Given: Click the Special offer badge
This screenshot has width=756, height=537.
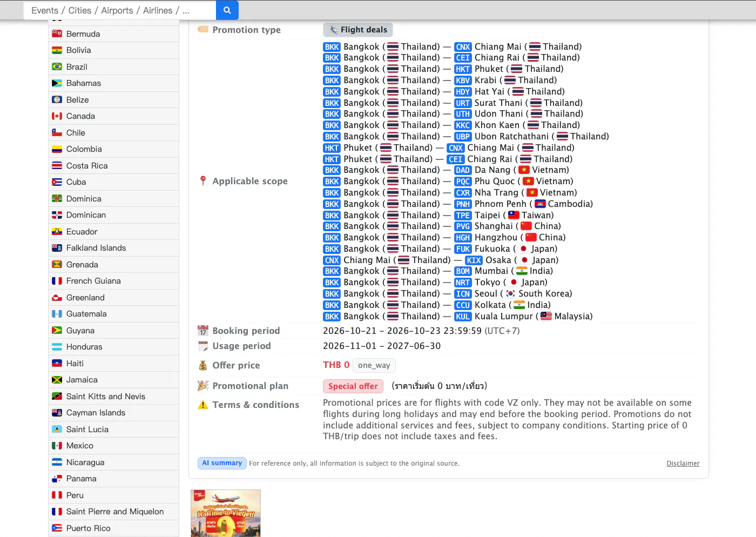Looking at the screenshot, I should point(353,386).
